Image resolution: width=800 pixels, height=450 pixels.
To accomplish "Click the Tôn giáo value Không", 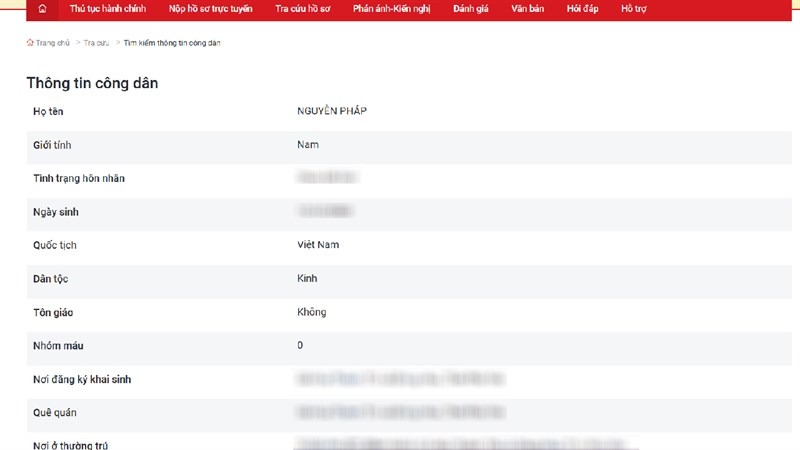I will pyautogui.click(x=312, y=312).
